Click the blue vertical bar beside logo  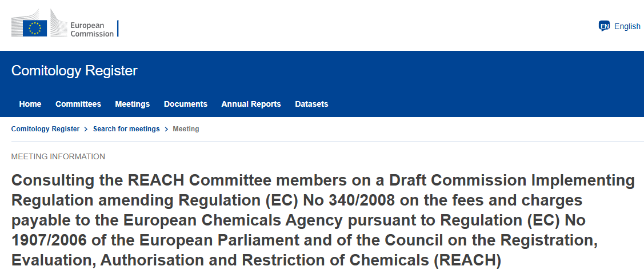coord(118,29)
